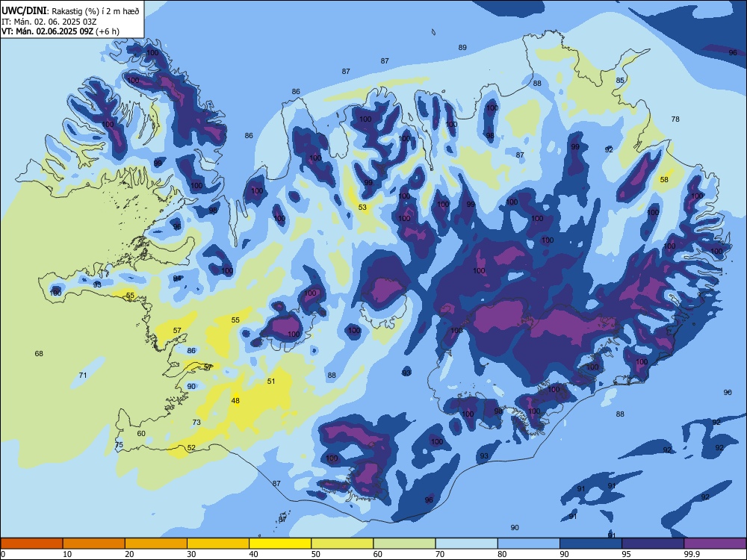Click the dark orange 0–10 legend swatch

(31, 544)
